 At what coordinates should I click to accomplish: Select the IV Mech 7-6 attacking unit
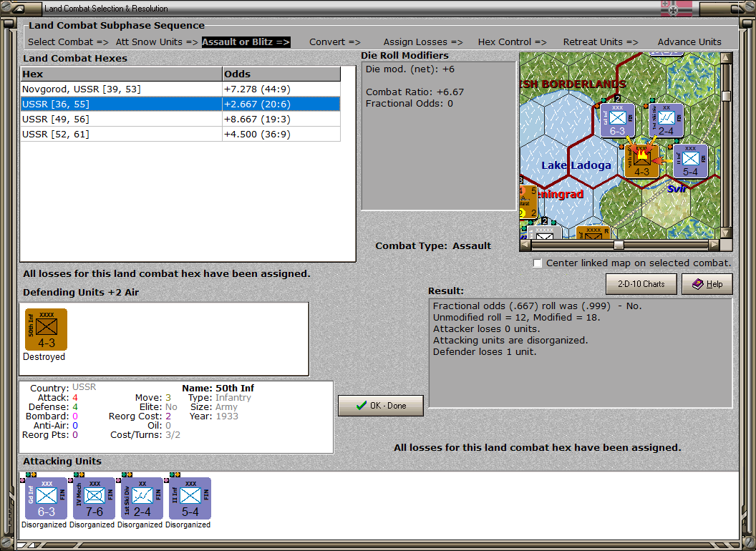(x=94, y=499)
